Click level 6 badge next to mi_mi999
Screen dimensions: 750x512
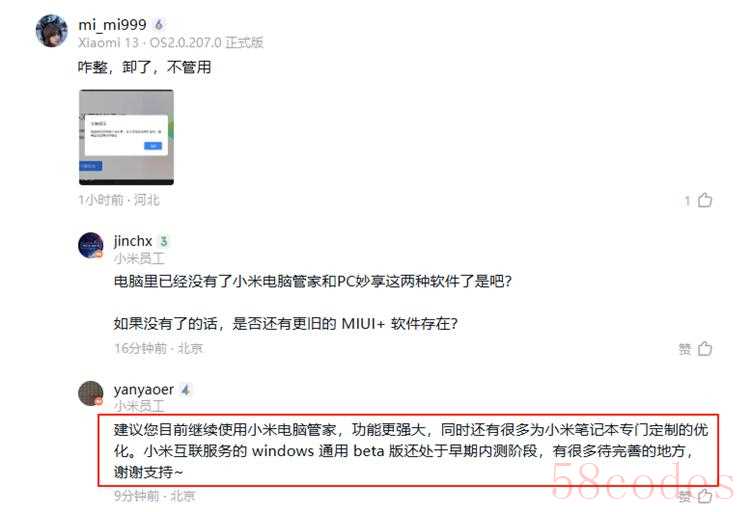point(159,24)
